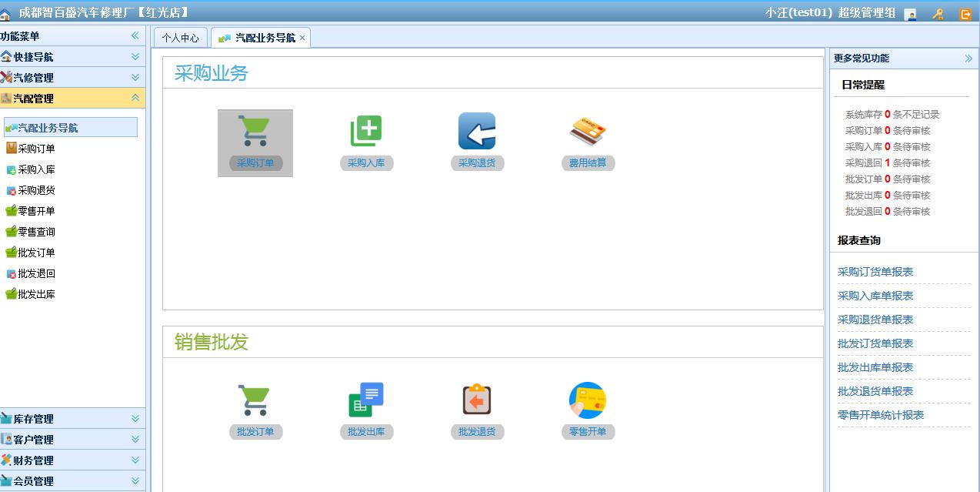Expand the 财务管理 menu section
The image size is (980, 492).
pos(135,460)
